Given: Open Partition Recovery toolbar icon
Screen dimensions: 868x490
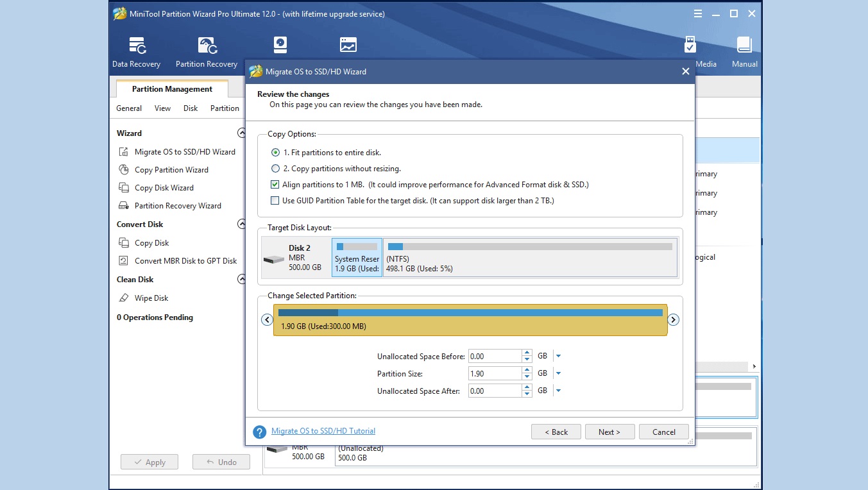Looking at the screenshot, I should point(207,52).
